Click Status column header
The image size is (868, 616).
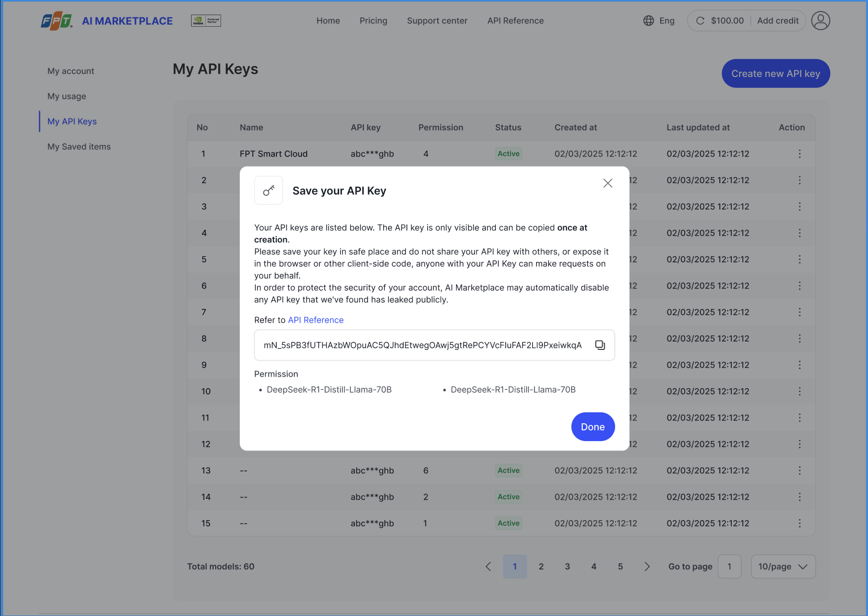tap(508, 128)
